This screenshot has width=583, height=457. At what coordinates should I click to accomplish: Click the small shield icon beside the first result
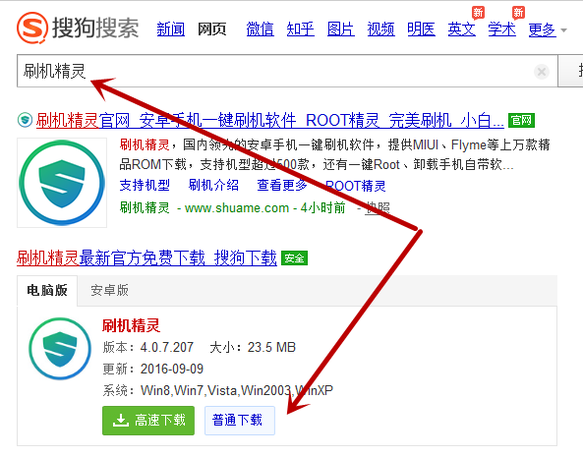[x=25, y=120]
